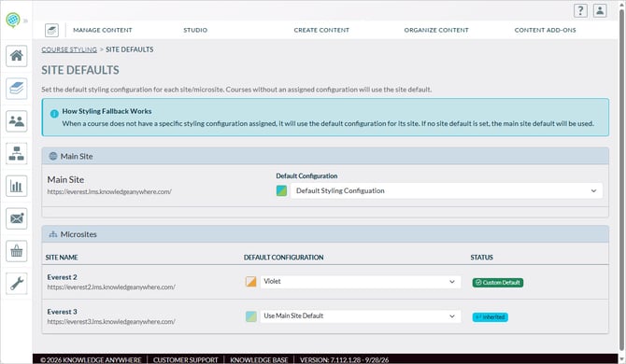
Task: Click the Main Site URL text
Action: click(109, 191)
